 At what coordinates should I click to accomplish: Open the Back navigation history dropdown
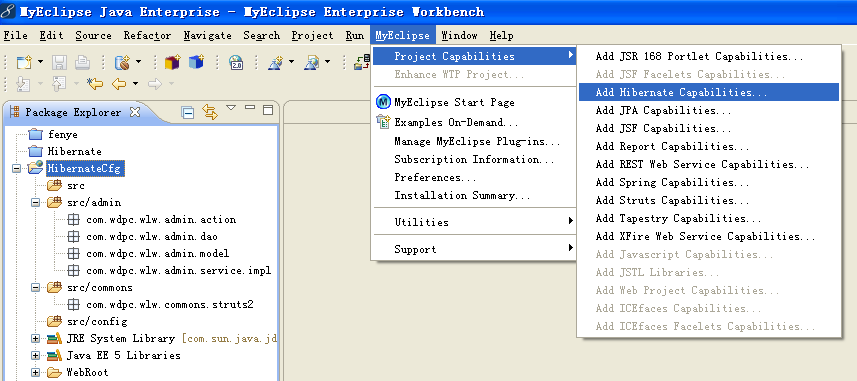[x=135, y=84]
